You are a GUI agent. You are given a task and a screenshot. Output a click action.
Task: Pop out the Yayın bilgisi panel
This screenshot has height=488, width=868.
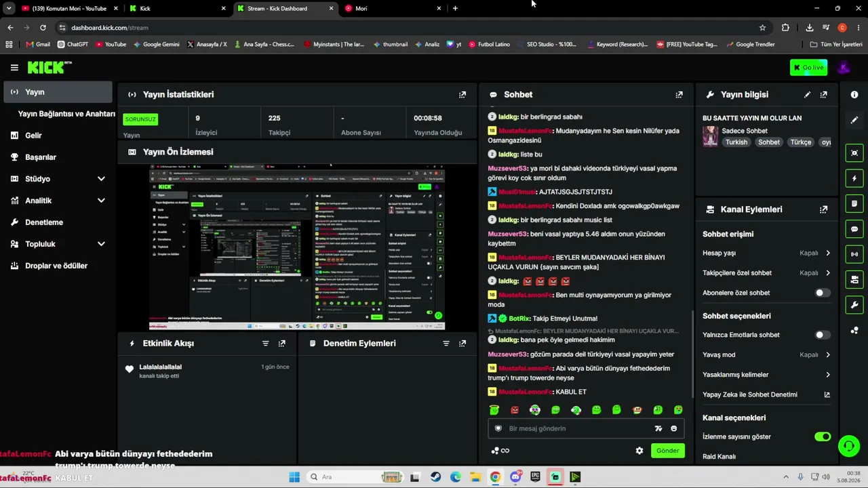823,95
